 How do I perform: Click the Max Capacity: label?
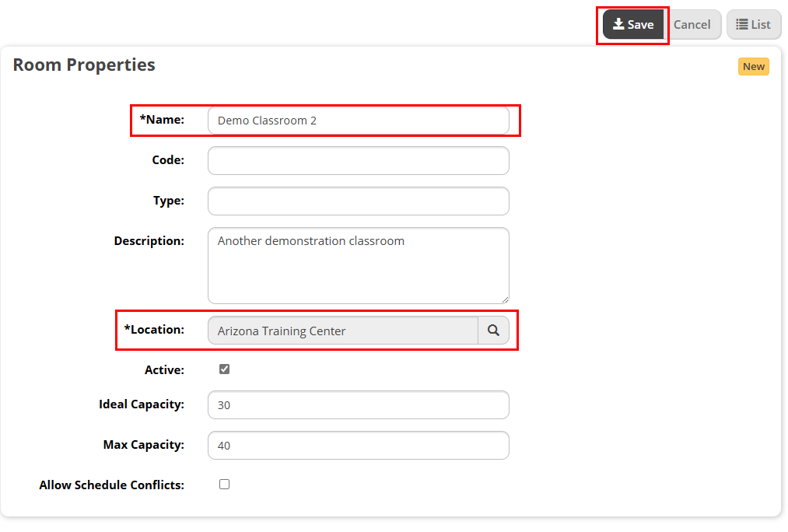(x=144, y=445)
